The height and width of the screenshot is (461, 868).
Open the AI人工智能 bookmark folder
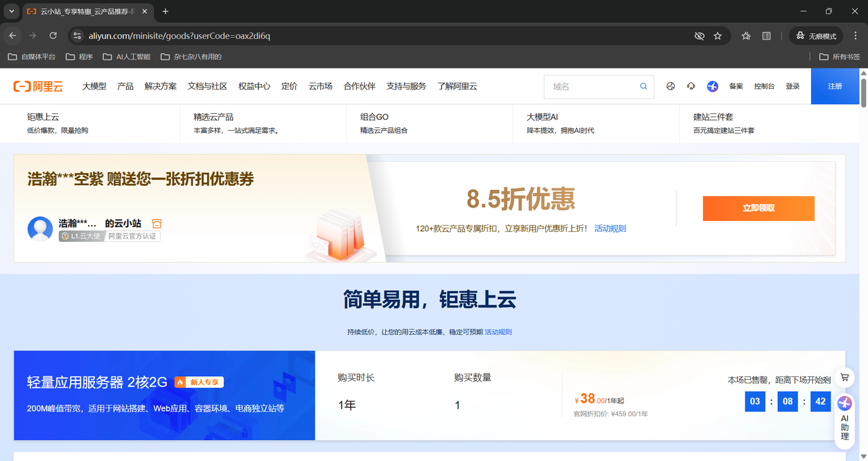(127, 57)
